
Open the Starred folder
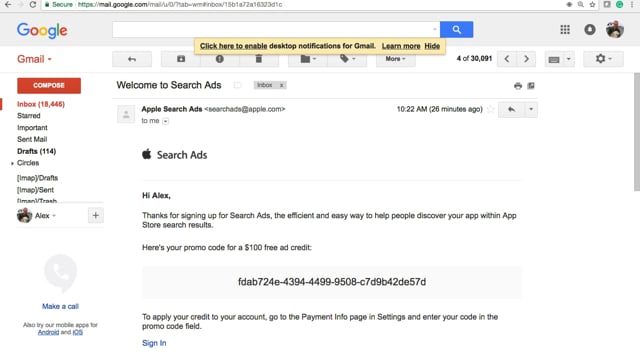29,116
